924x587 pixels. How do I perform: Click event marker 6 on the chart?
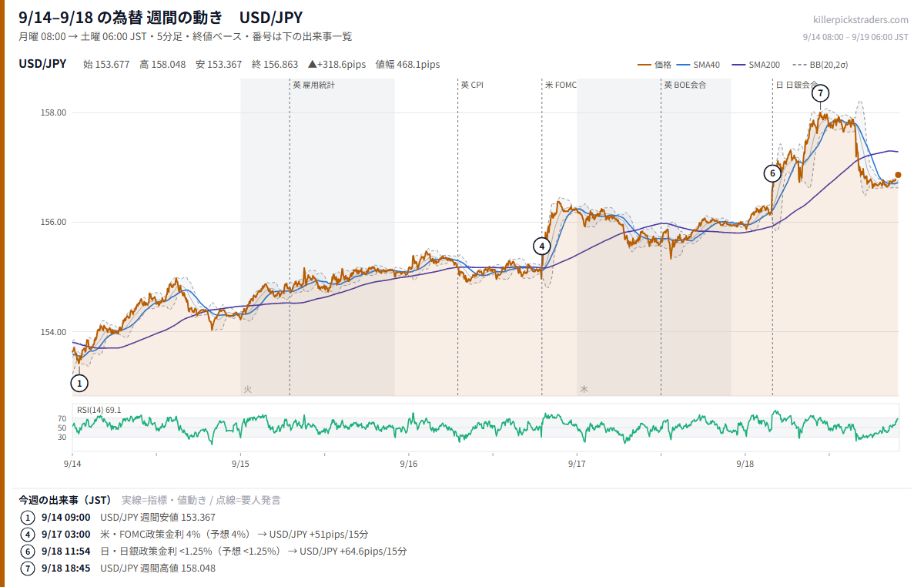(x=772, y=173)
